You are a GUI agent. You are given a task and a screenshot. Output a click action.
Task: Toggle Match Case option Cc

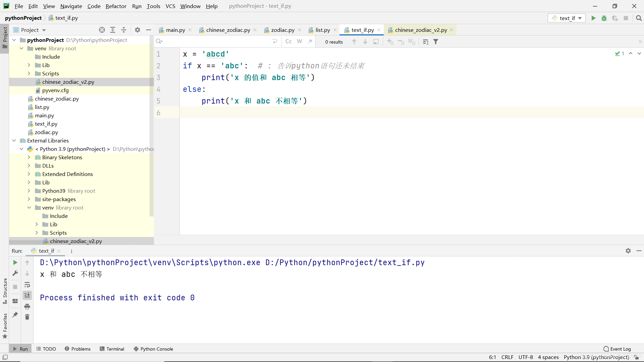[x=288, y=42]
